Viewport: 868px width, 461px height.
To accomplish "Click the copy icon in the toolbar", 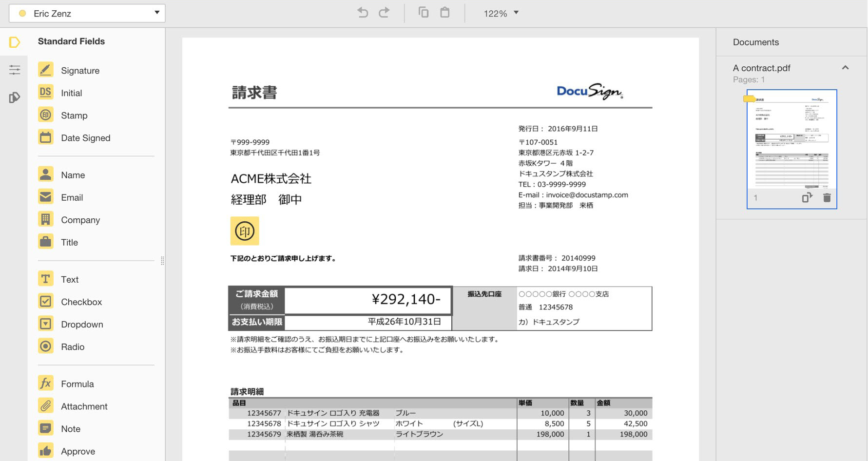I will click(x=423, y=13).
